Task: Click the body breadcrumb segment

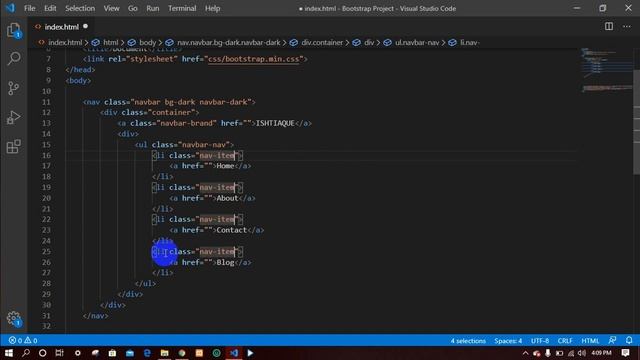Action: click(148, 42)
